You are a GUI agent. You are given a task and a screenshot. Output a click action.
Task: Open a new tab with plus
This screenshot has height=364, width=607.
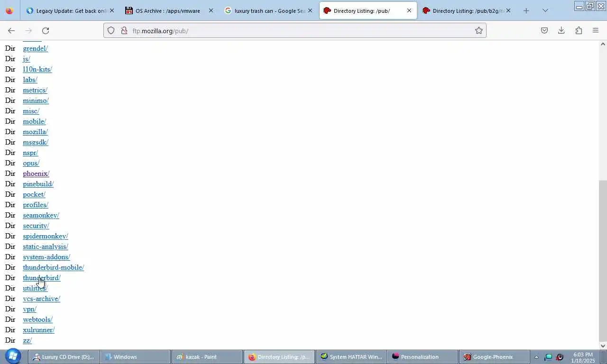click(x=526, y=10)
